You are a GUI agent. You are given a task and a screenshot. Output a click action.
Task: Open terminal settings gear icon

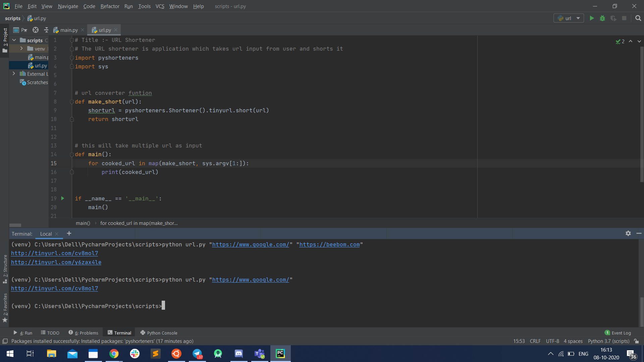click(x=628, y=233)
